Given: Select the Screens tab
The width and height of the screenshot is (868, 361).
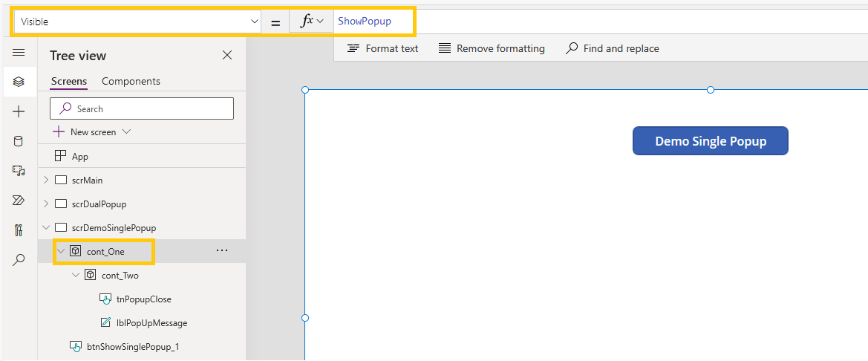Looking at the screenshot, I should pyautogui.click(x=68, y=81).
